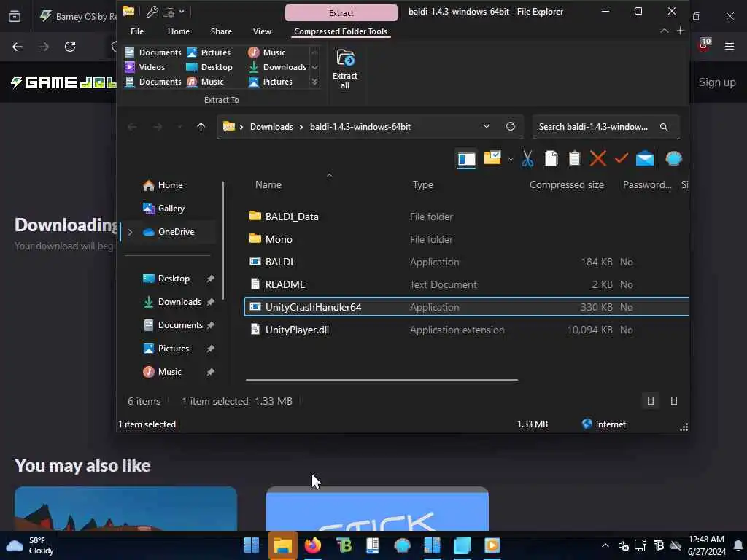Viewport: 747px width, 560px height.
Task: Open Downloads in the navigation pane
Action: point(172,302)
